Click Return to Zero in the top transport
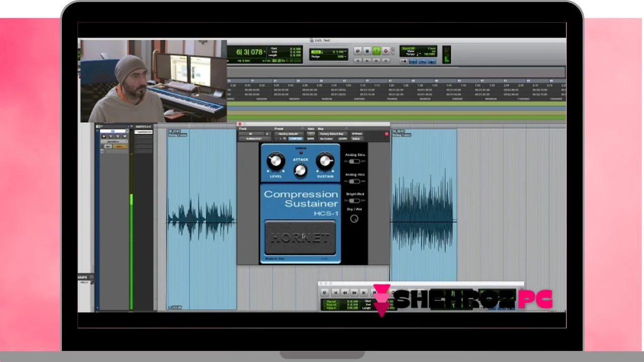This screenshot has height=362, width=644. tap(358, 60)
